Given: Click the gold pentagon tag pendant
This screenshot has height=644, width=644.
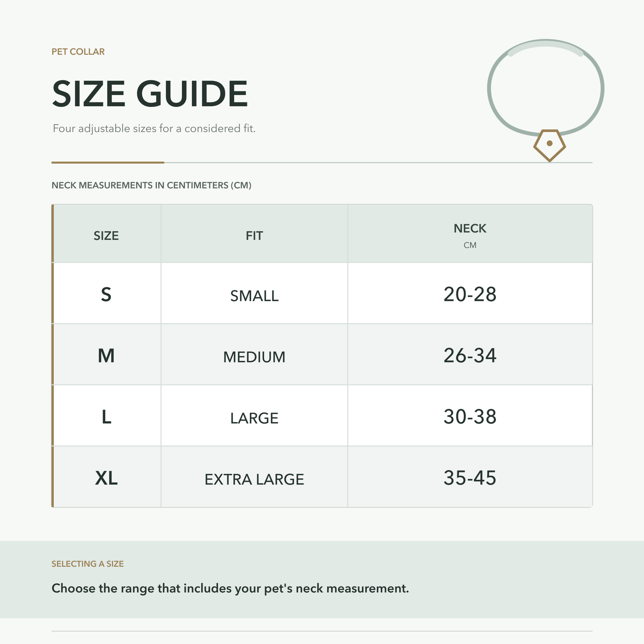Looking at the screenshot, I should coord(549,145).
